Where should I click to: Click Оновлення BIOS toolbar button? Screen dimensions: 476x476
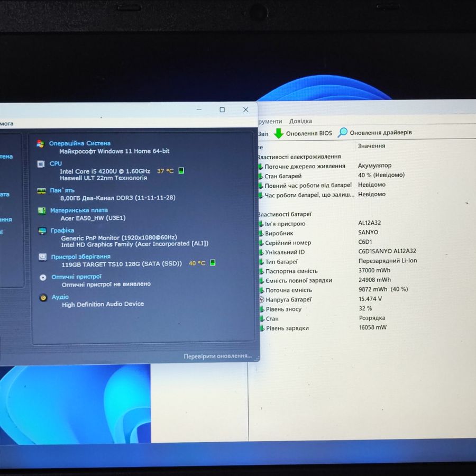click(x=303, y=133)
